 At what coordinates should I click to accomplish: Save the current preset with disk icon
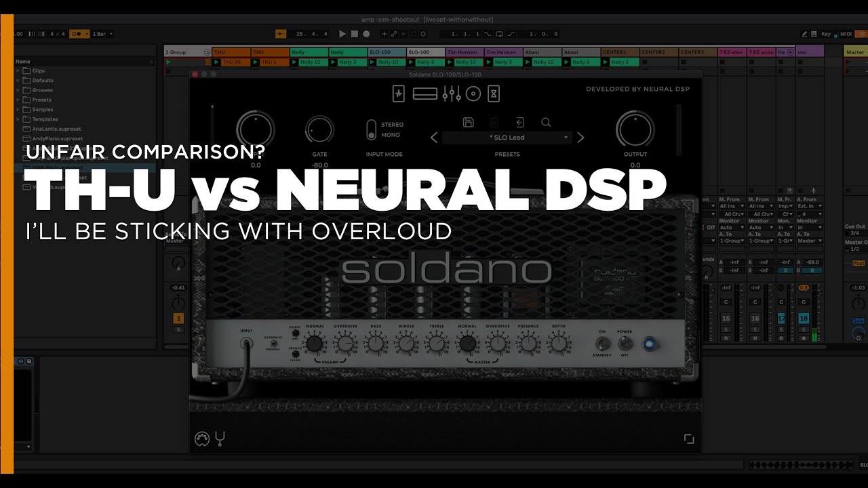tap(469, 122)
